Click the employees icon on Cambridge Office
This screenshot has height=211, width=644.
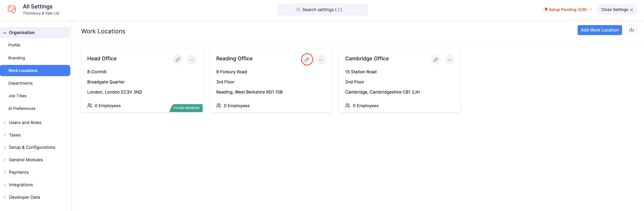(x=347, y=105)
